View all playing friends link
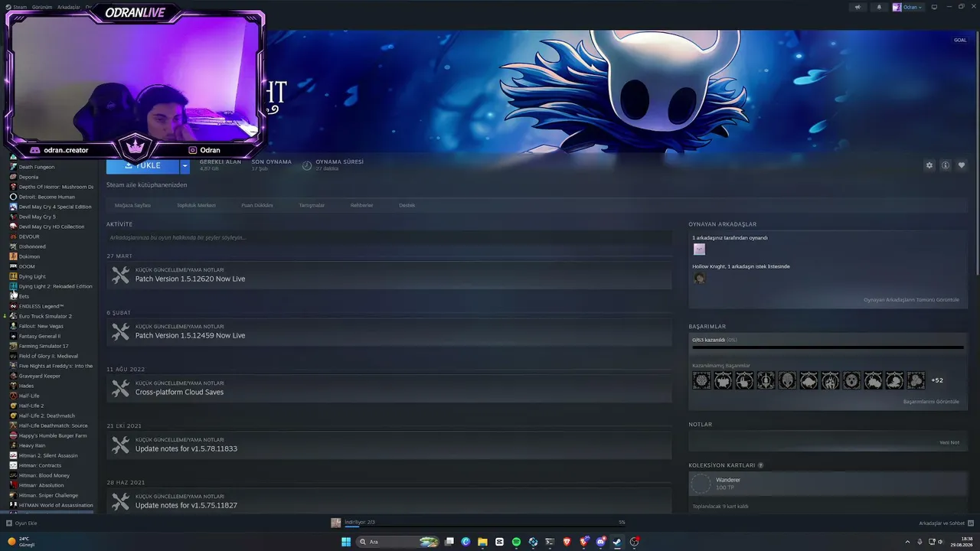Screen dimensions: 980x551 click(x=911, y=300)
